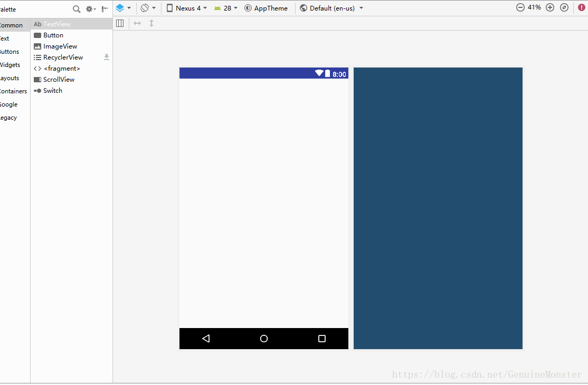Select ImageView in the palette list
Image resolution: width=588 pixels, height=385 pixels.
tap(71, 46)
